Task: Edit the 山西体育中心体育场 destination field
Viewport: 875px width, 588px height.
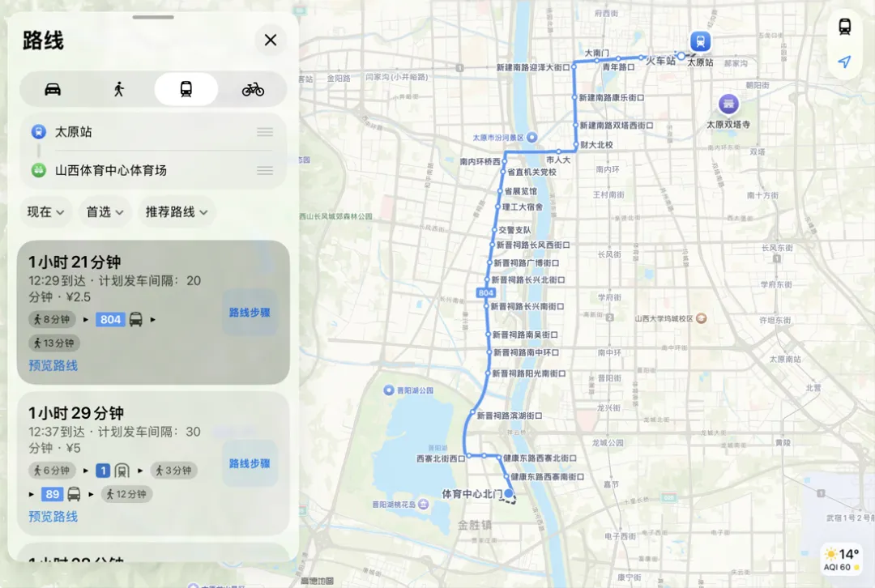Action: (x=152, y=170)
